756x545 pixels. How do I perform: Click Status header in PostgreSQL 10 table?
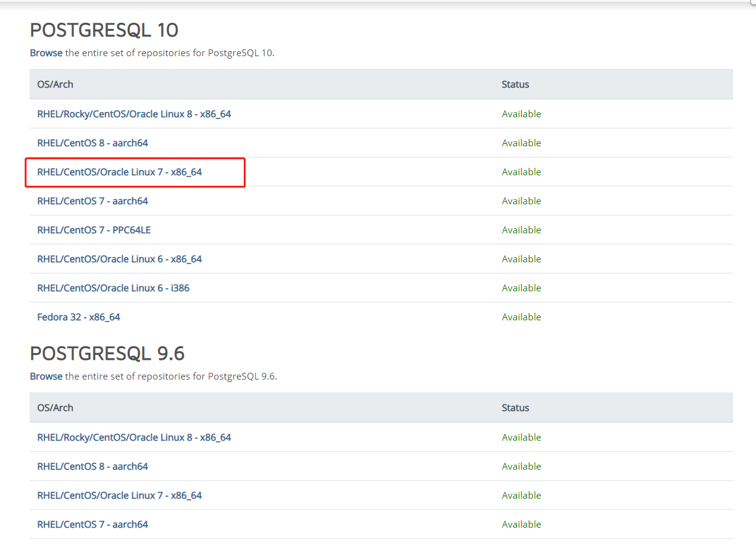coord(515,85)
